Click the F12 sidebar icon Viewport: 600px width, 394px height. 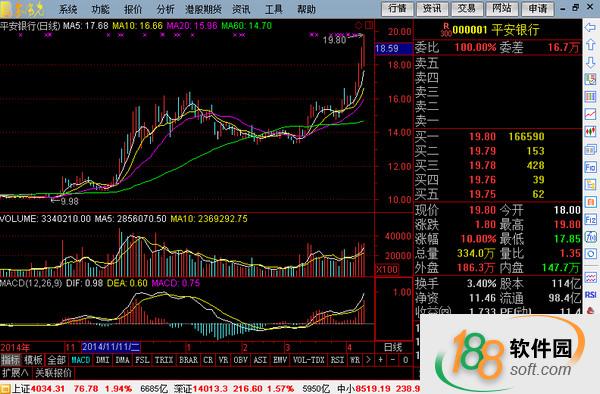pos(590,220)
